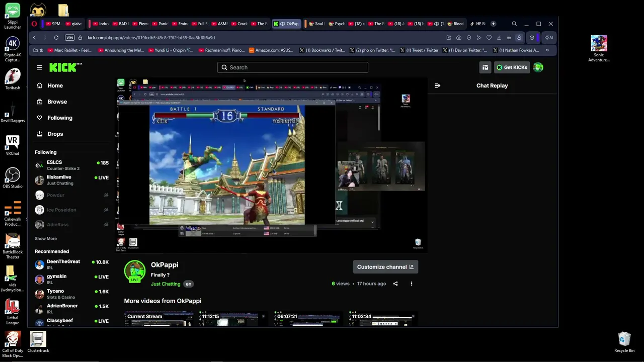
Task: Open the 'Rachmaninoff: Piano...' bookmark
Action: (x=221, y=50)
